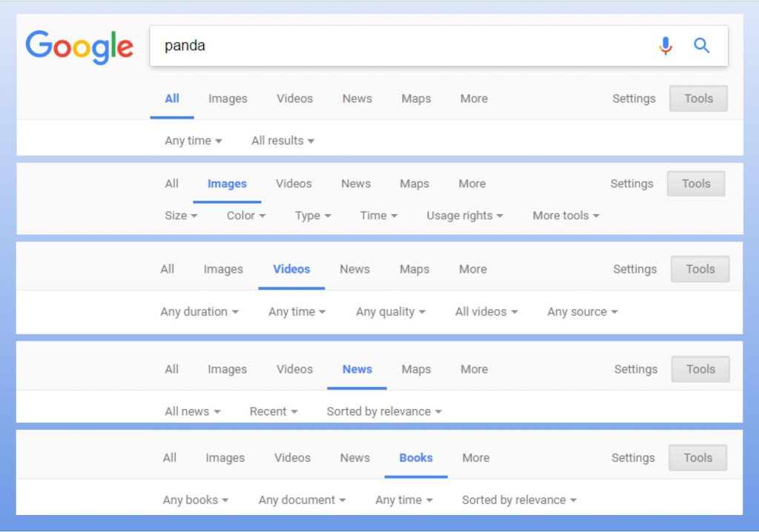
Task: Open More in the bar with All selected
Action: pyautogui.click(x=474, y=99)
